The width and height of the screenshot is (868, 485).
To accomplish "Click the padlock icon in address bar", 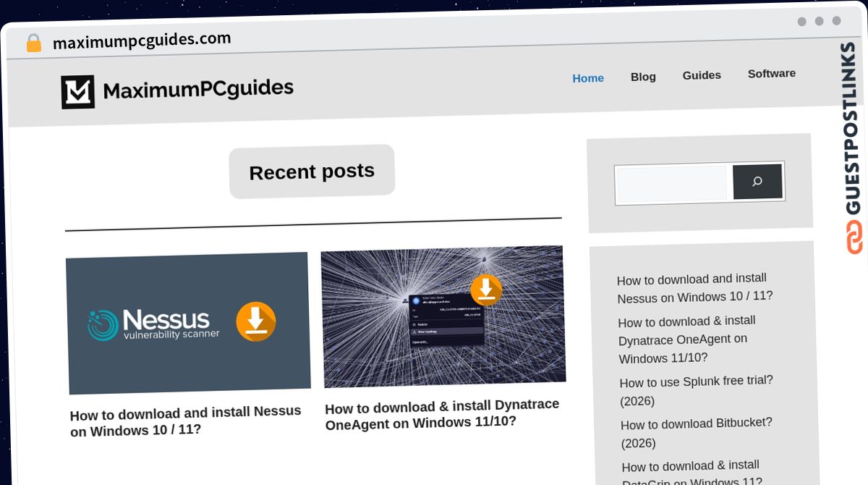I will (x=34, y=43).
